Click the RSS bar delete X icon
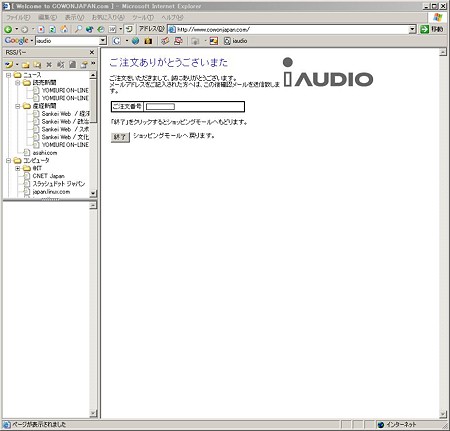The height and width of the screenshot is (431, 450). (x=49, y=64)
